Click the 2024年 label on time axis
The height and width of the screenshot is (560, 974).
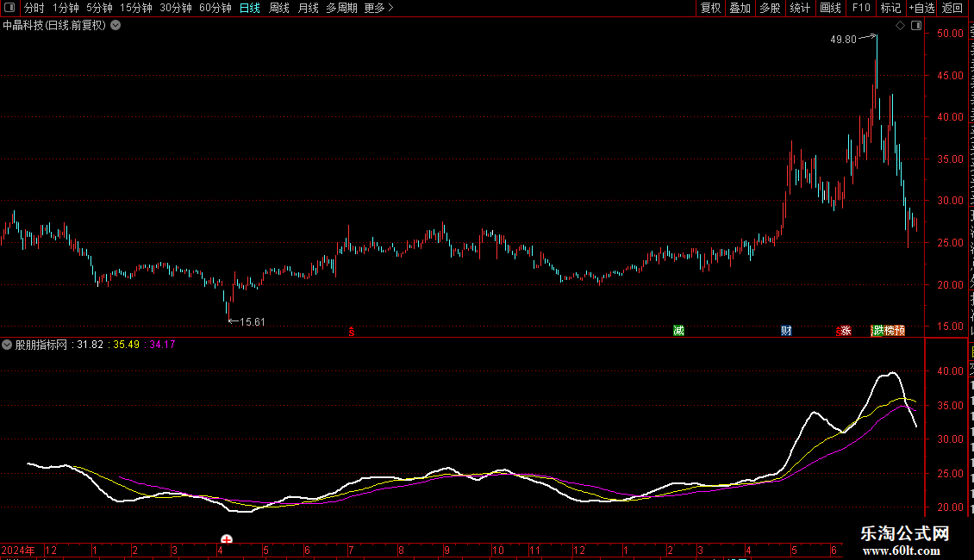pyautogui.click(x=18, y=550)
